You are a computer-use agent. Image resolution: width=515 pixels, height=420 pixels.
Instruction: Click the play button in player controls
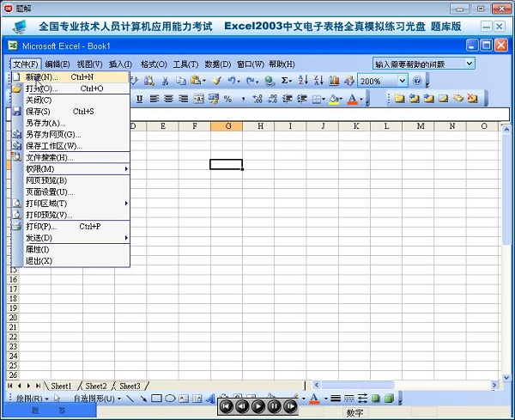point(258,406)
